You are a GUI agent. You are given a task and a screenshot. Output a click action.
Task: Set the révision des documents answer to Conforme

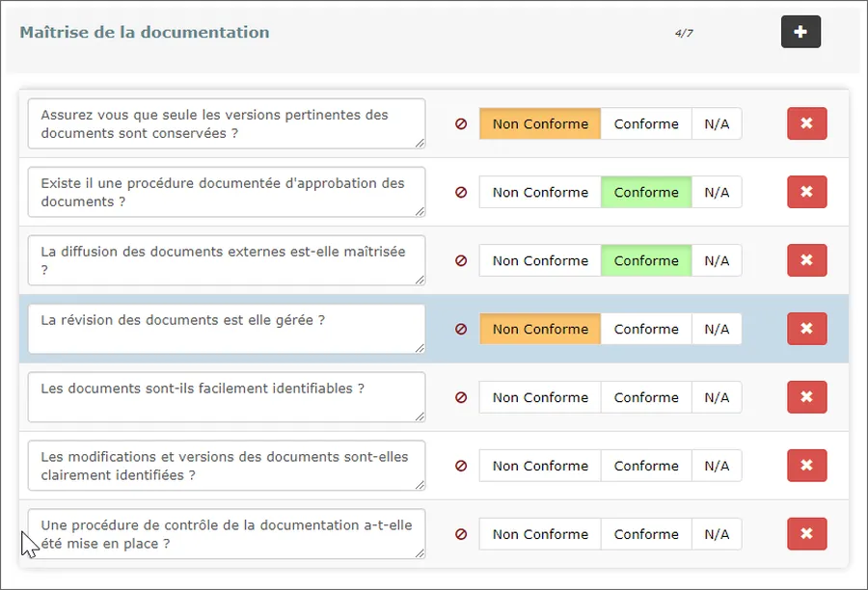point(646,329)
